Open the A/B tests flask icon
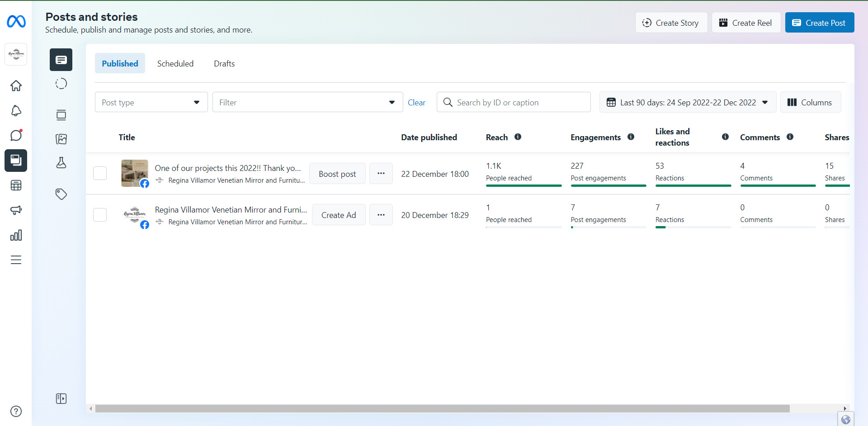868x426 pixels. (x=61, y=163)
